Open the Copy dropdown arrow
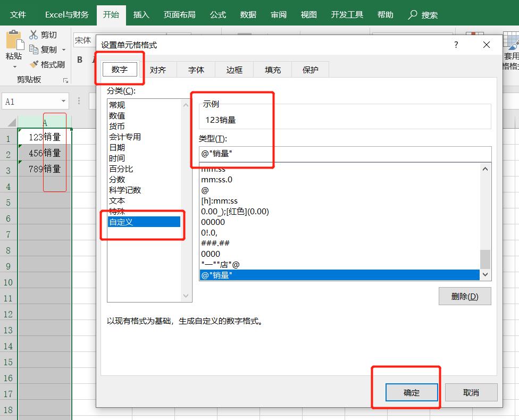Screen dimensions: 519x420 [x=63, y=49]
